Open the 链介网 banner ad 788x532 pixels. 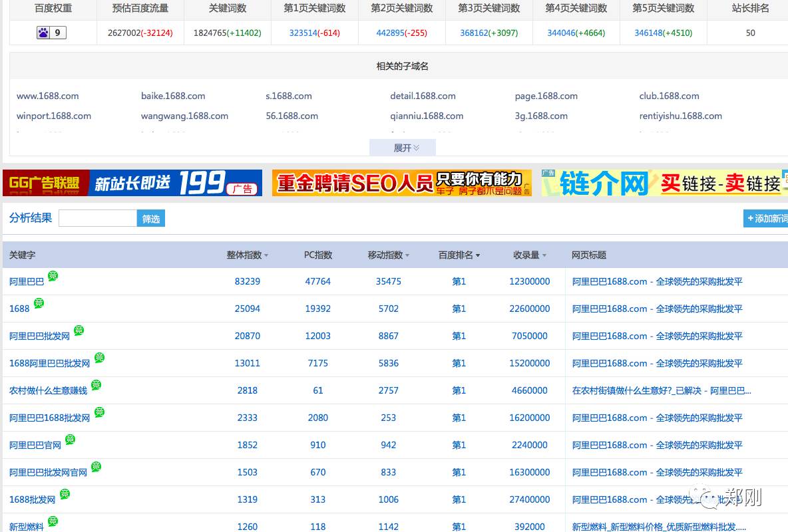[x=664, y=183]
